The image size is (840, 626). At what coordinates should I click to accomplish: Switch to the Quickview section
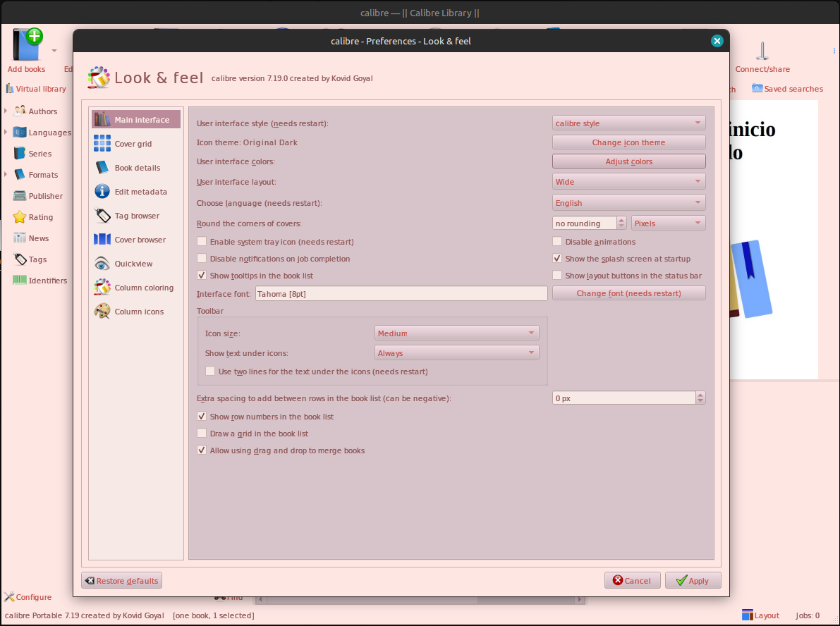tap(136, 264)
